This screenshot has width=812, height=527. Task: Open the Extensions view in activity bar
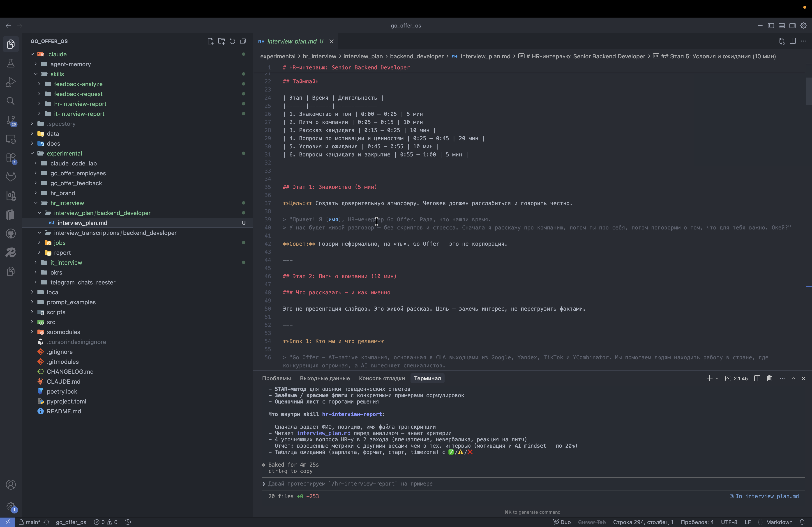point(11,158)
